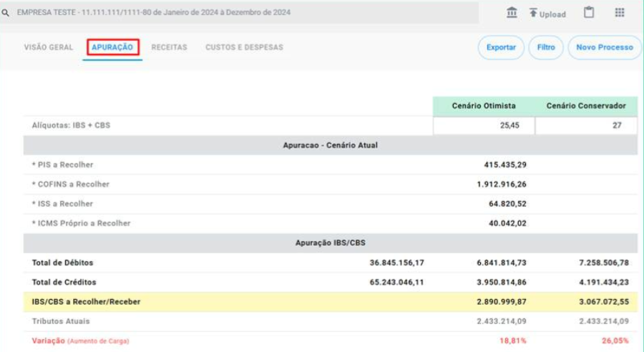Select ICMS Próprio a Recolher label

82,223
